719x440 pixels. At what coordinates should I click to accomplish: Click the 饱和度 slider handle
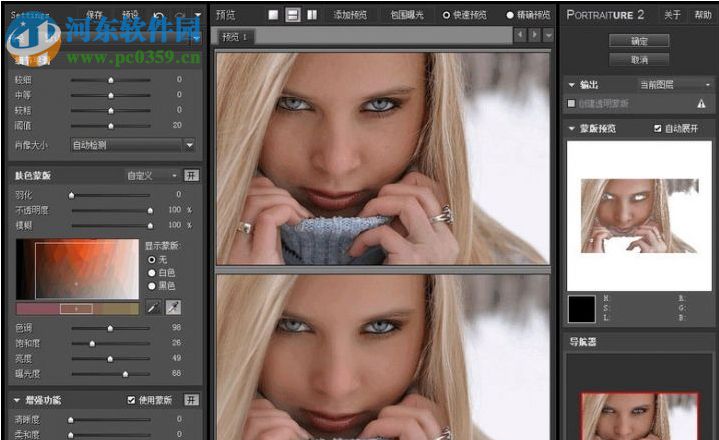coord(92,343)
